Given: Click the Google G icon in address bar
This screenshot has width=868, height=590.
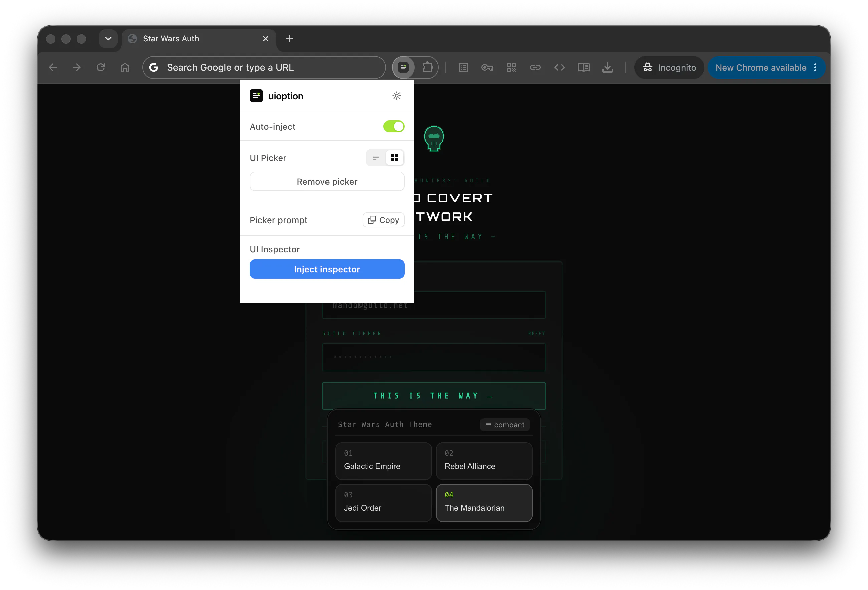Looking at the screenshot, I should 154,67.
